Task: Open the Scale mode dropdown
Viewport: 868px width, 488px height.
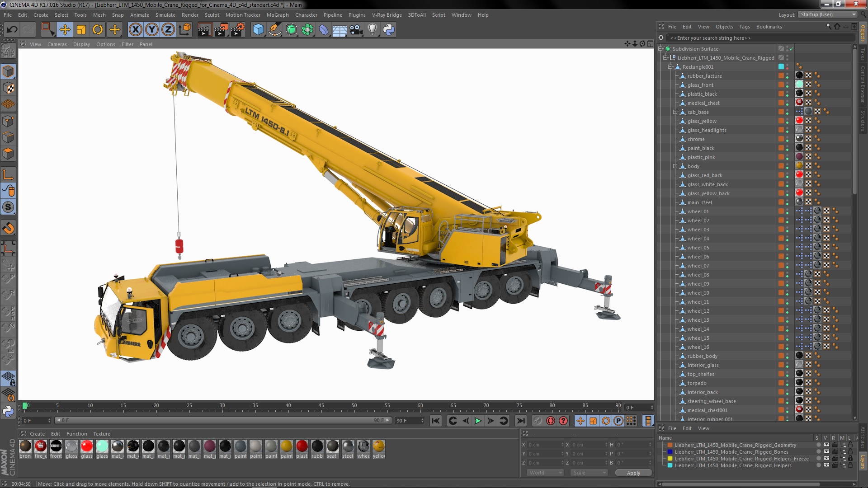Action: [589, 473]
